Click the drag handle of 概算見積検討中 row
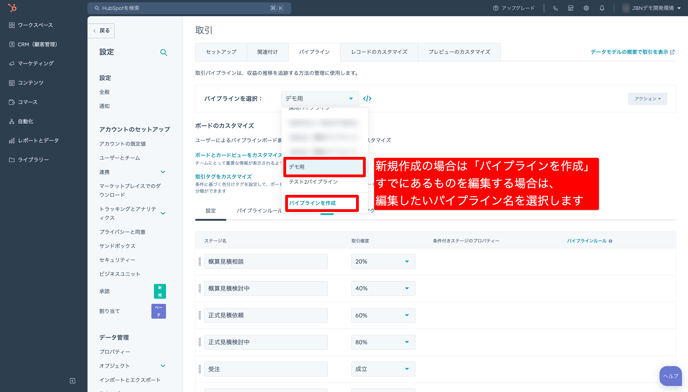The width and height of the screenshot is (688, 392). [x=200, y=288]
